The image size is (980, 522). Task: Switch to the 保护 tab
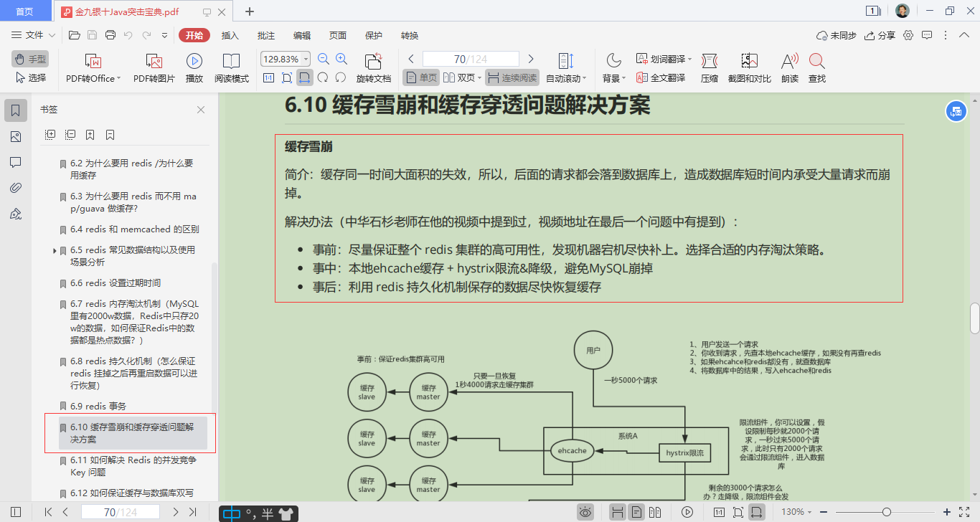374,35
